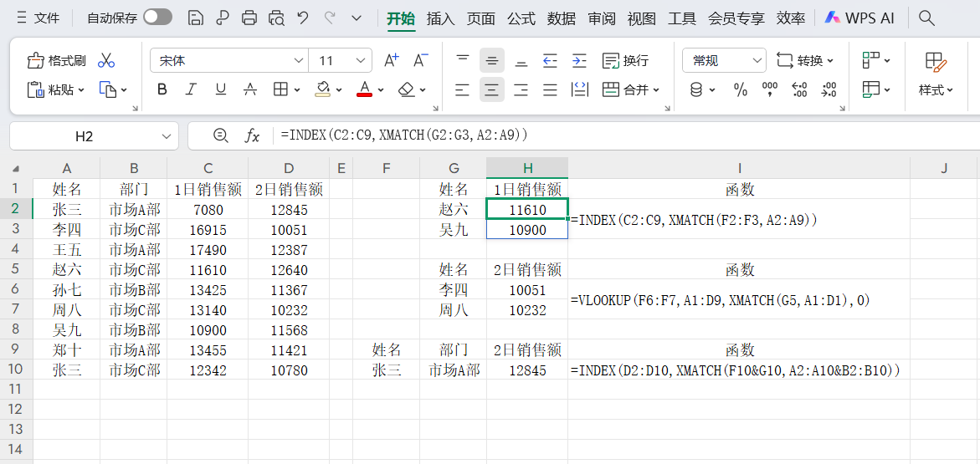
Task: Open the font name dropdown (宋体)
Action: pyautogui.click(x=299, y=60)
